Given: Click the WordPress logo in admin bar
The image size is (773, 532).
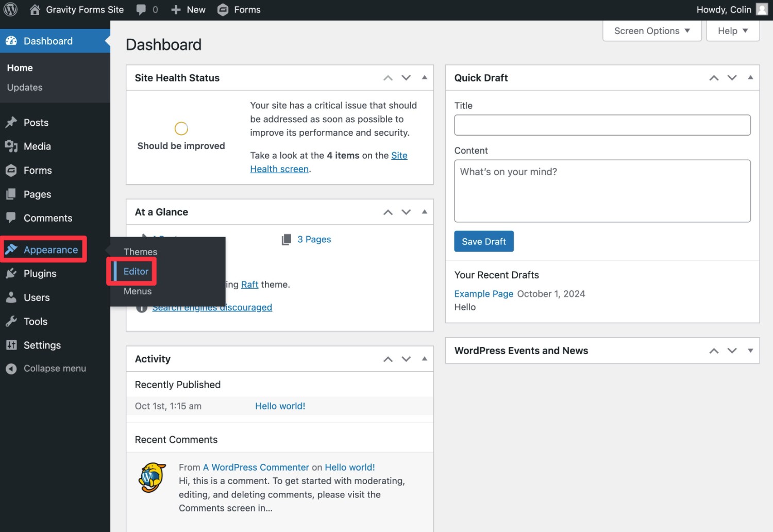Looking at the screenshot, I should click(x=10, y=10).
